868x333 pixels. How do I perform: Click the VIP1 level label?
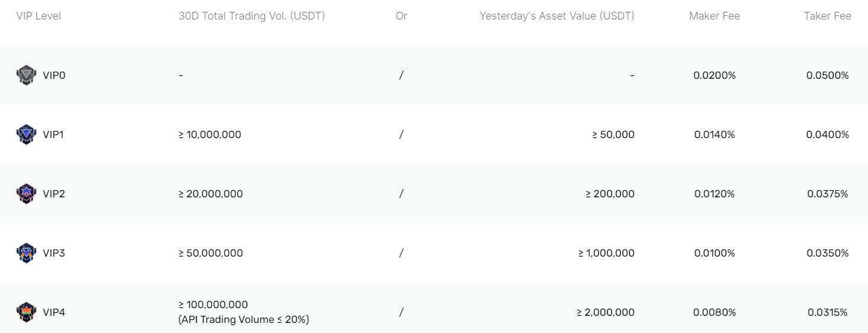point(53,135)
